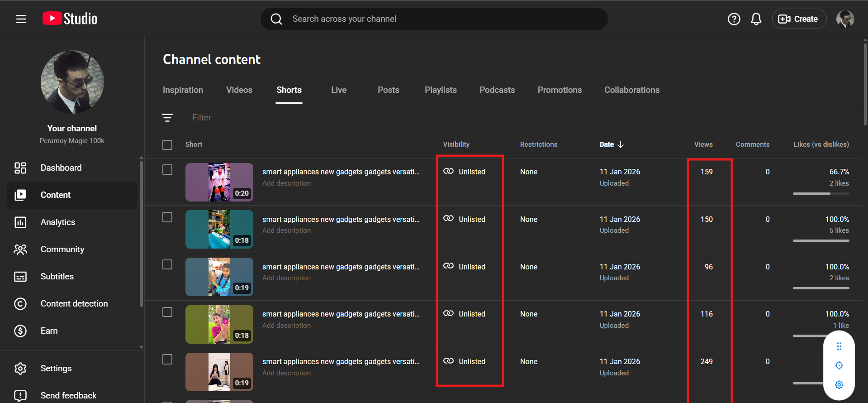Switch to the Videos tab
Screen dimensions: 868x403
click(239, 90)
